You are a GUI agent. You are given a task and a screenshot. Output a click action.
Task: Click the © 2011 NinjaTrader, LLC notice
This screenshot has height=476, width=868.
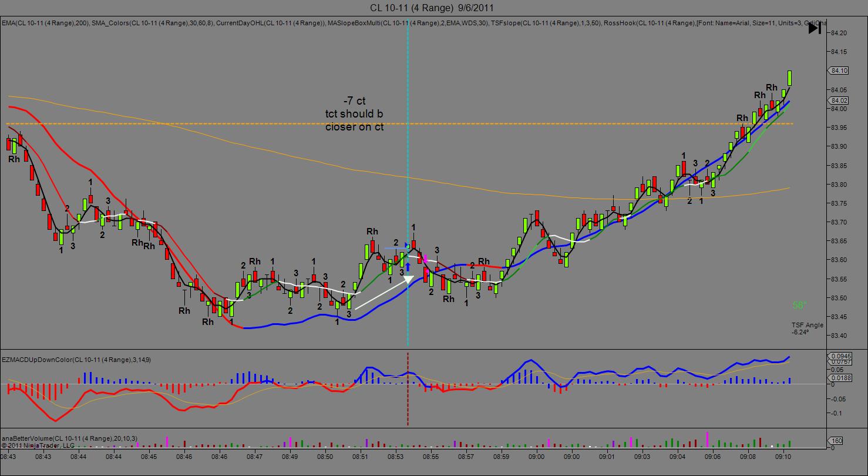pyautogui.click(x=37, y=445)
